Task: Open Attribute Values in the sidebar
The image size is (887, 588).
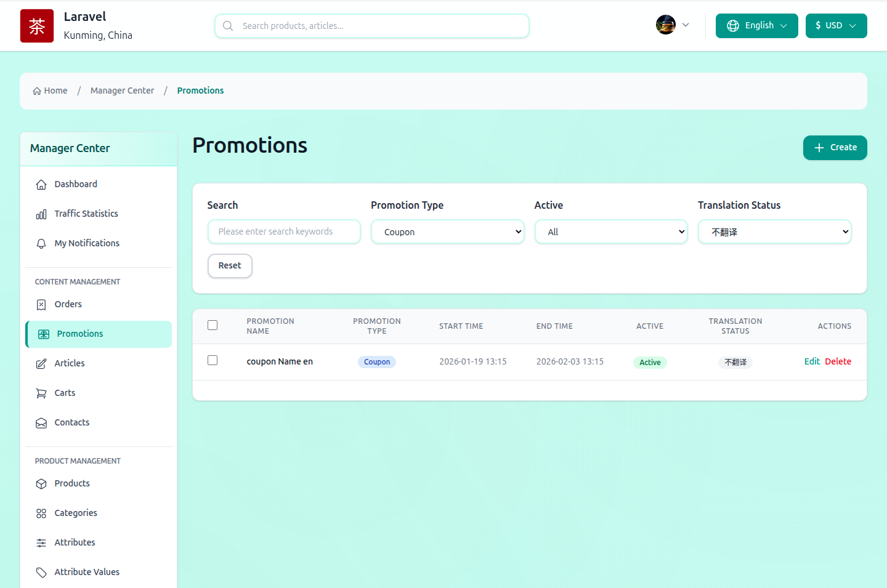Action: point(99,572)
